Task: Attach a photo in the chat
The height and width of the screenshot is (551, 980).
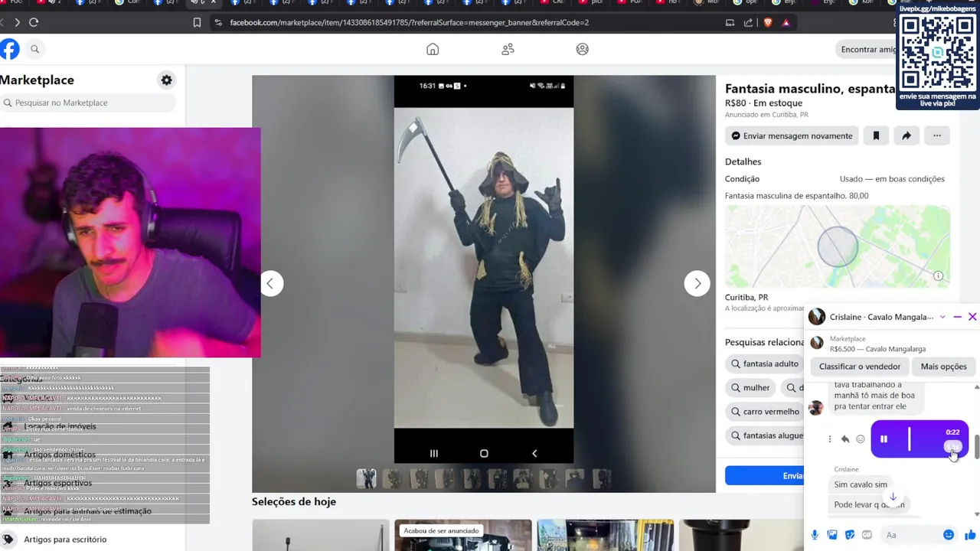Action: tap(832, 535)
